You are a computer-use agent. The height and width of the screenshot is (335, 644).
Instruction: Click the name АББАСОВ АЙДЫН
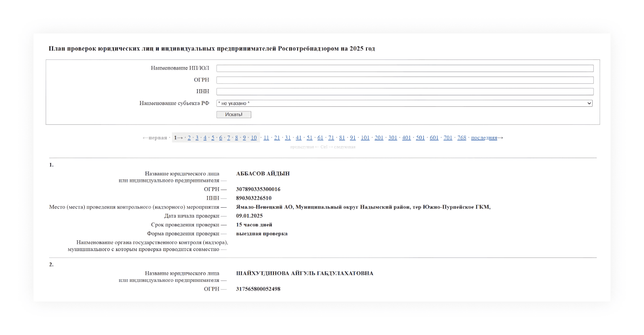click(263, 174)
